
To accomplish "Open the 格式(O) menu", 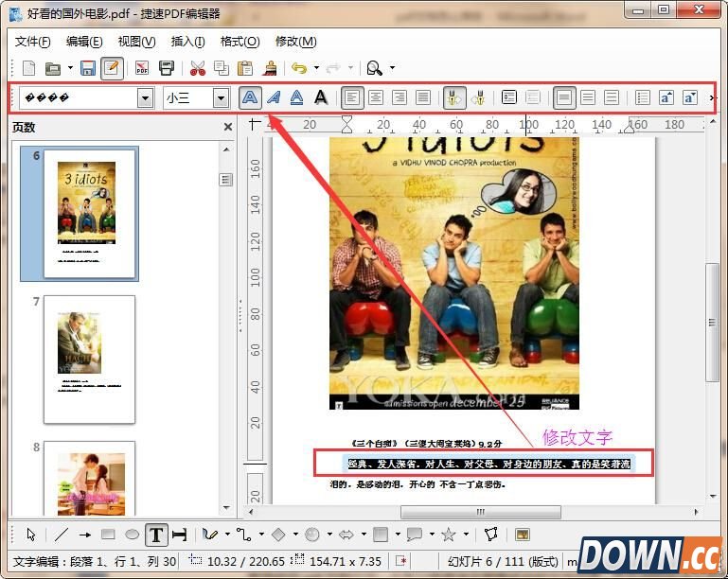I will [240, 42].
